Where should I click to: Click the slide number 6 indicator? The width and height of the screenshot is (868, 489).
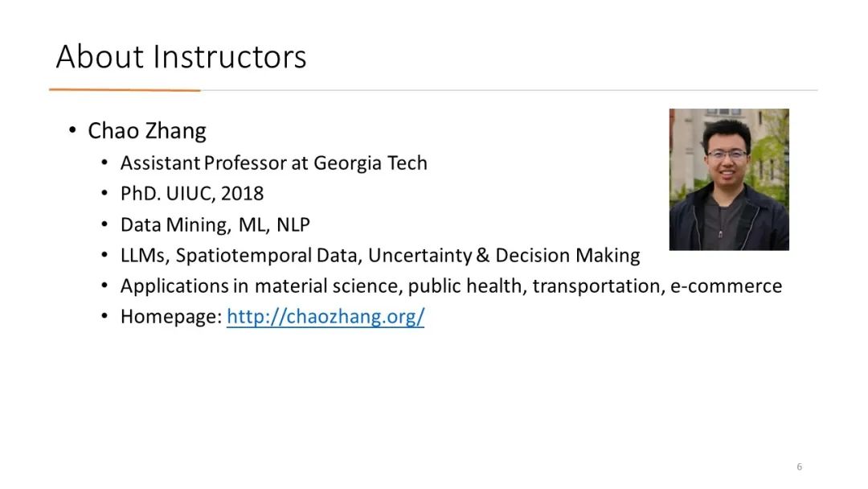[x=800, y=466]
